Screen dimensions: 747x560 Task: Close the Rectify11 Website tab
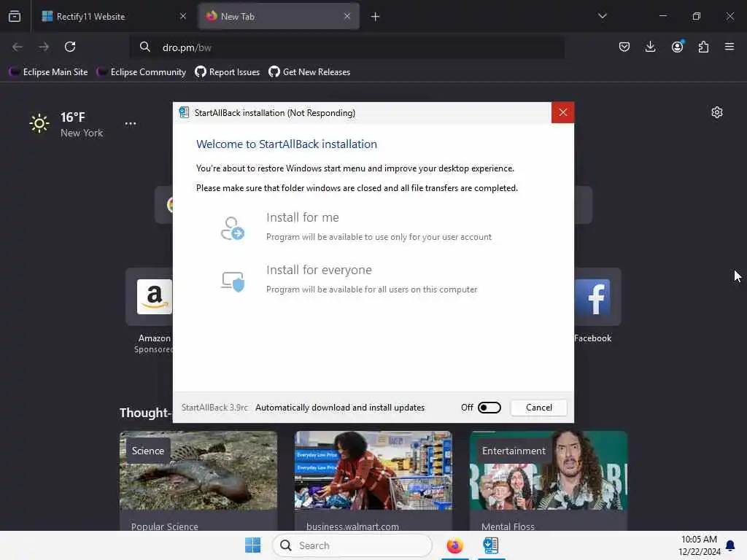pyautogui.click(x=183, y=16)
